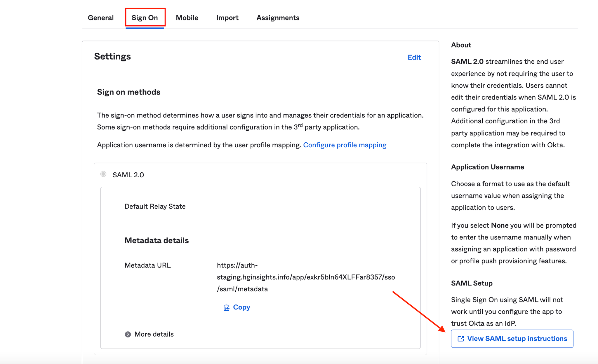This screenshot has width=598, height=364.
Task: Switch to the Sign On tab
Action: tap(145, 18)
